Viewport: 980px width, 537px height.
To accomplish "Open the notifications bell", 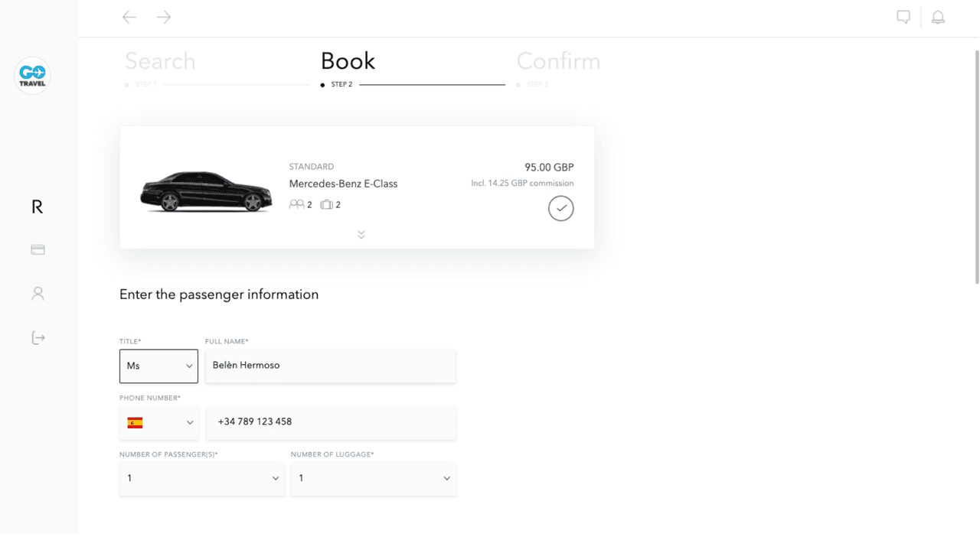I will [x=938, y=17].
